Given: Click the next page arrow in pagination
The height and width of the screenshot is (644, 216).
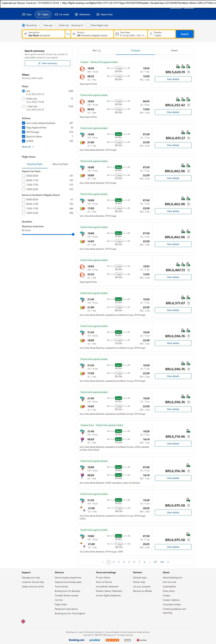Looking at the screenshot, I should pos(168,562).
